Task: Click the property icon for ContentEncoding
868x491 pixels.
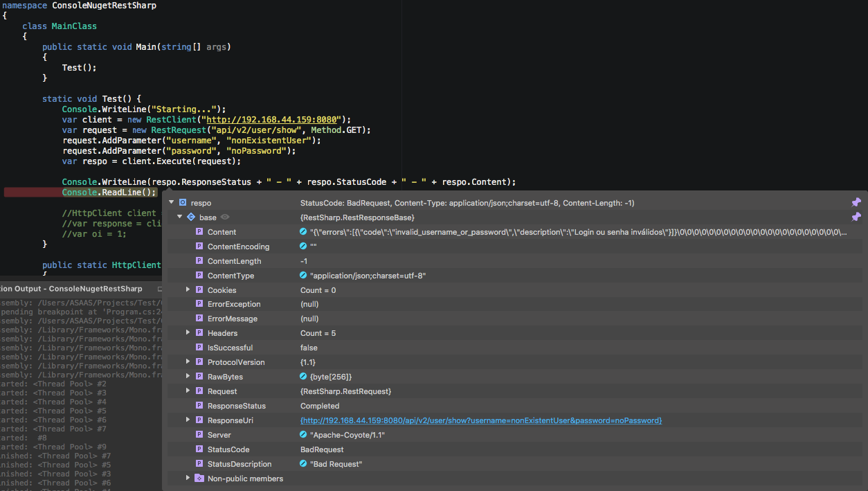Action: (x=199, y=247)
